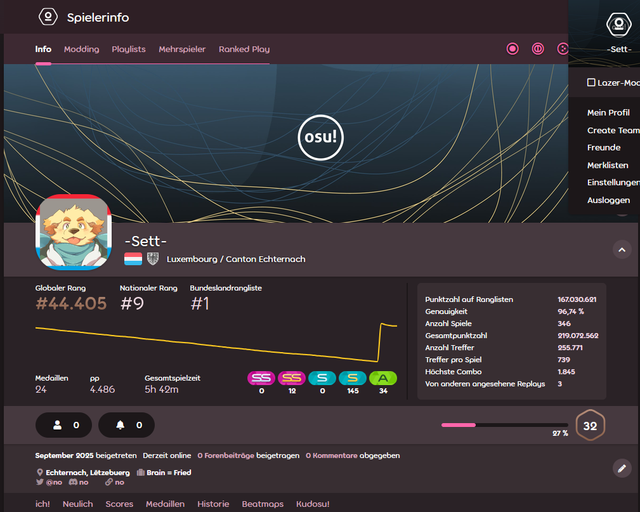Open the 0 Kommentare link
The height and width of the screenshot is (512, 640).
331,455
